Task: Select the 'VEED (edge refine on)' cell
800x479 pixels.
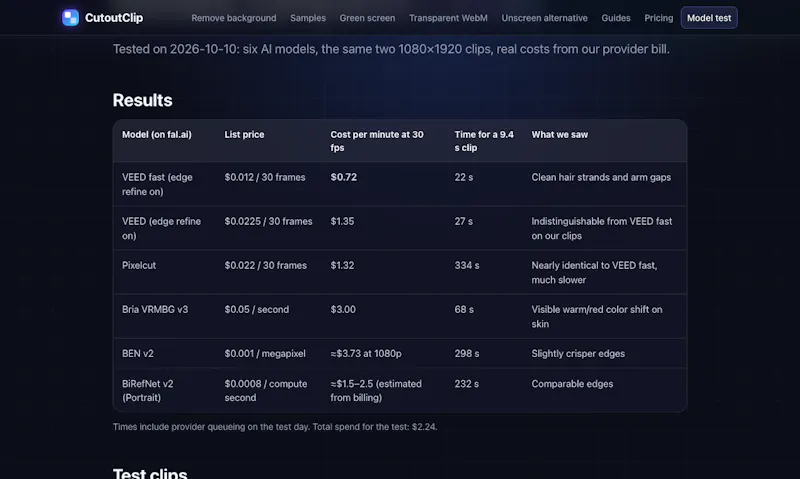Action: point(161,228)
